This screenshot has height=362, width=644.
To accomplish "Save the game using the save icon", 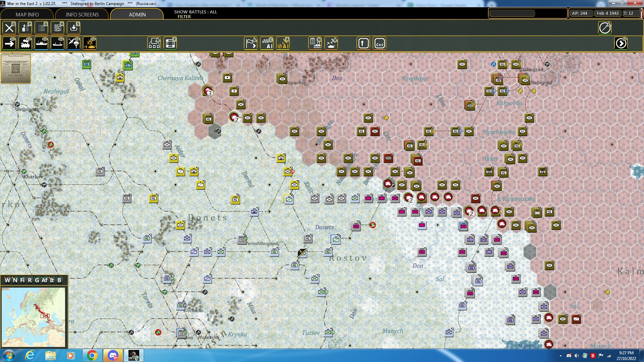I will click(73, 28).
